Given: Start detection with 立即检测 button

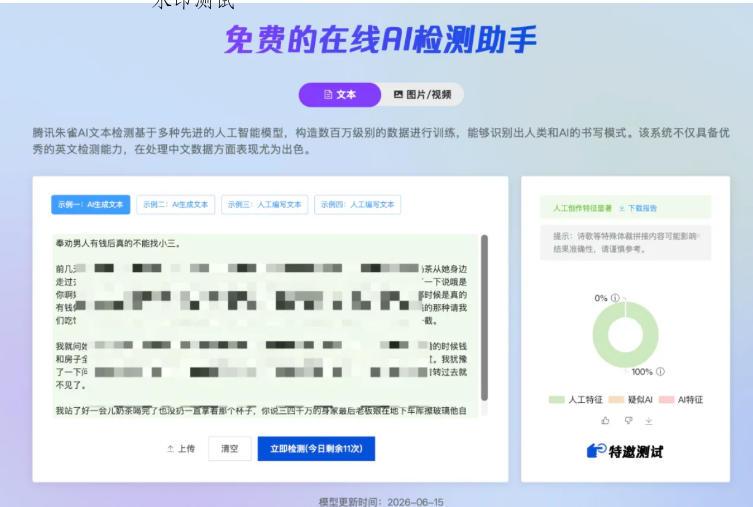Looking at the screenshot, I should tap(316, 449).
